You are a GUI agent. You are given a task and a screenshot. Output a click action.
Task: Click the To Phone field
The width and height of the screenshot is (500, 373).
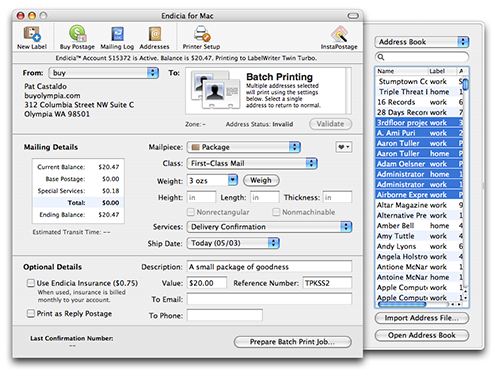click(225, 315)
